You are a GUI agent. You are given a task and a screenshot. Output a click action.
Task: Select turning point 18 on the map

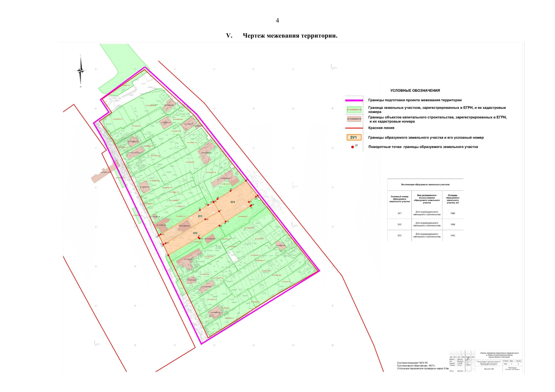[205, 219]
